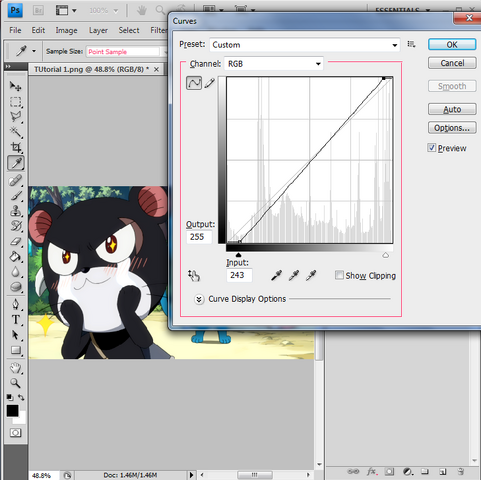The image size is (481, 480).
Task: Add layer style fx icon
Action: 372,471
